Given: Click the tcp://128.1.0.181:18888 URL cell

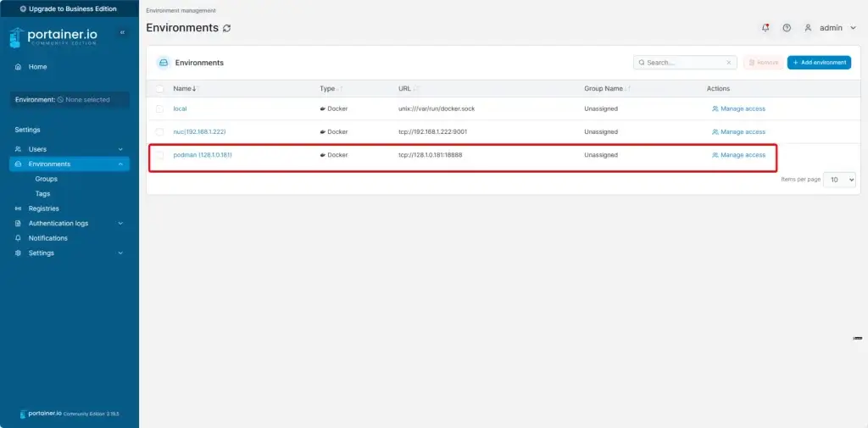Looking at the screenshot, I should coord(430,156).
